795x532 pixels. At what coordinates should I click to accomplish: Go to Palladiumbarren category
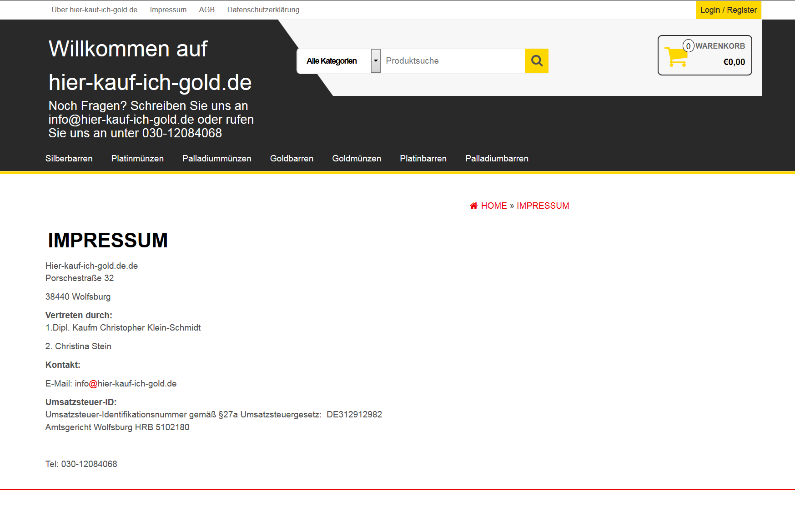(x=497, y=159)
